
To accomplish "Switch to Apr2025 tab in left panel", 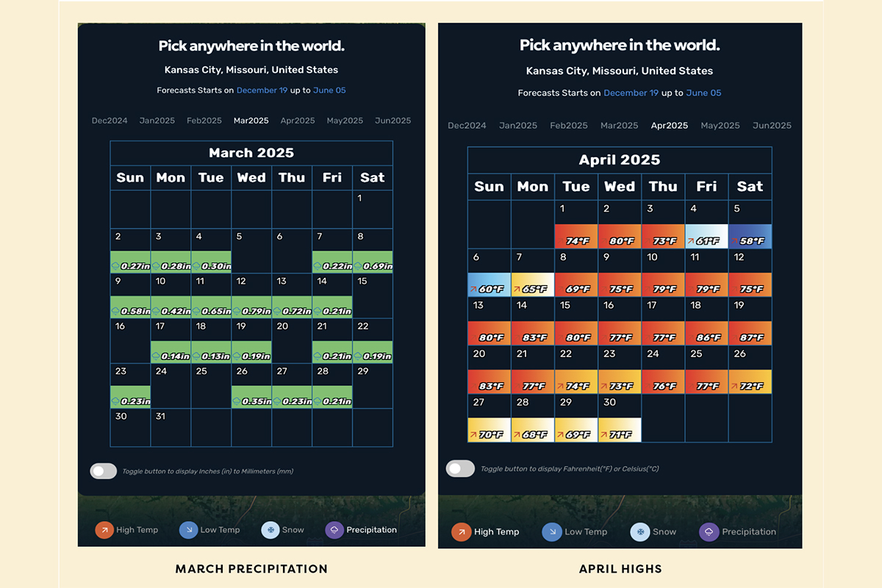I will click(x=298, y=121).
